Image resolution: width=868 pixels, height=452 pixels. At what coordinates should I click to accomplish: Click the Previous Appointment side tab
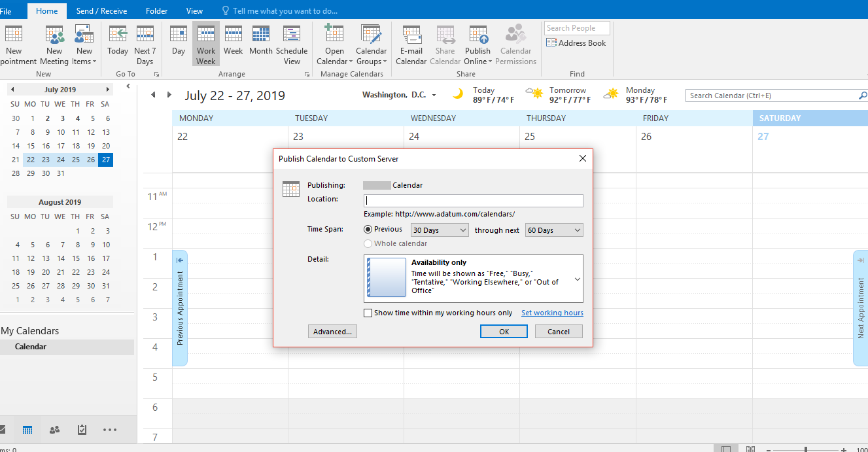point(180,308)
